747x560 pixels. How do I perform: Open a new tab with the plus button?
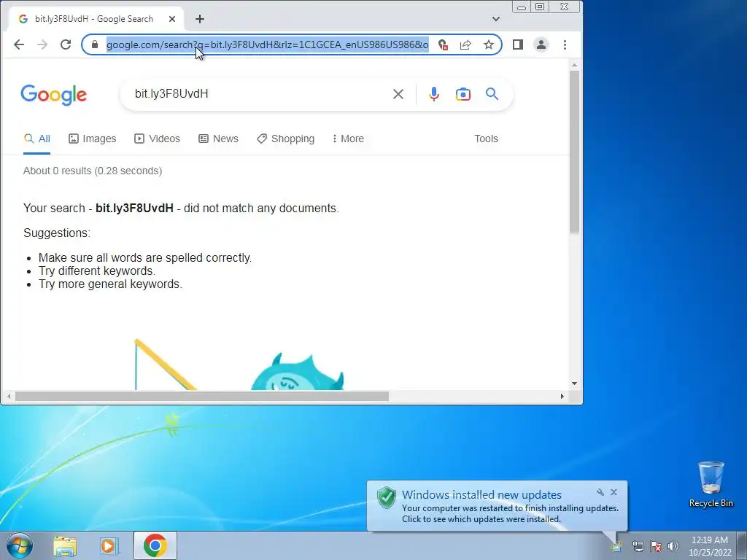[x=200, y=19]
